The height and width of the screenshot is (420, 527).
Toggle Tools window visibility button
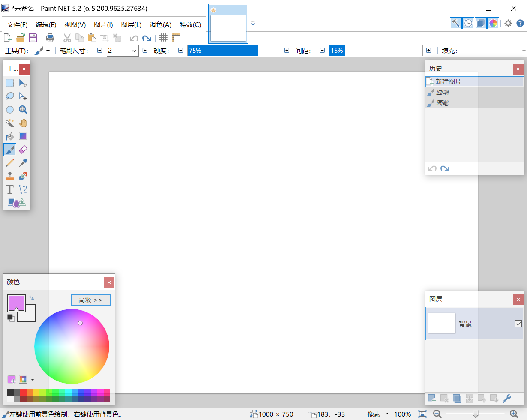click(456, 23)
